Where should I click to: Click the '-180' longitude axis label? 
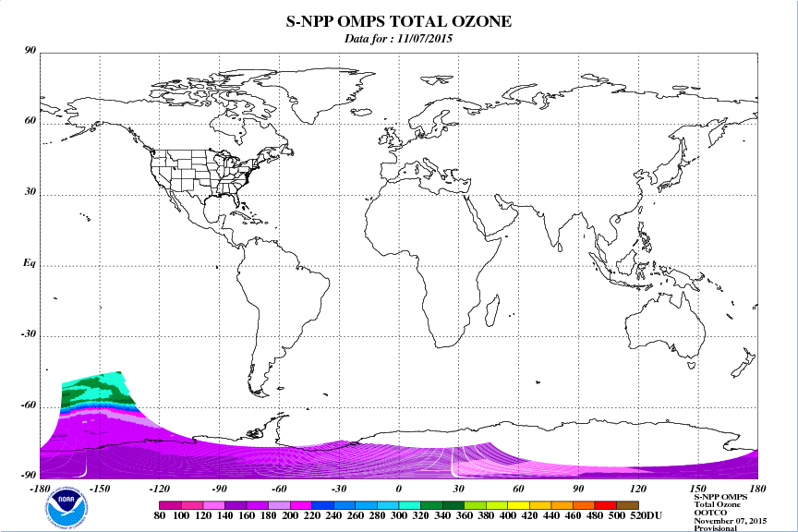pyautogui.click(x=41, y=489)
